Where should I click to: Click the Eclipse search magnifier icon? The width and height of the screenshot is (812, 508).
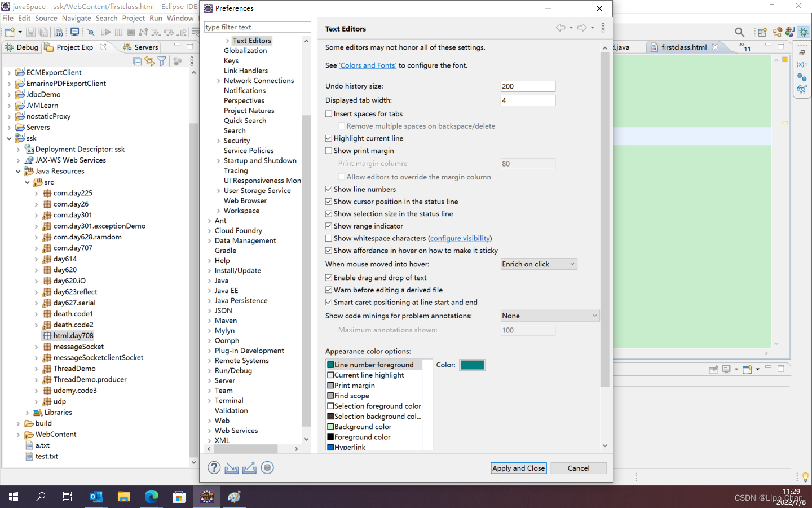coord(739,32)
